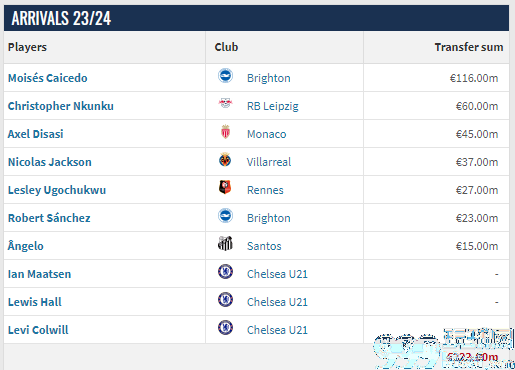
Task: Click the Chelsea crest in Ian Maatsen's row
Action: tap(225, 272)
